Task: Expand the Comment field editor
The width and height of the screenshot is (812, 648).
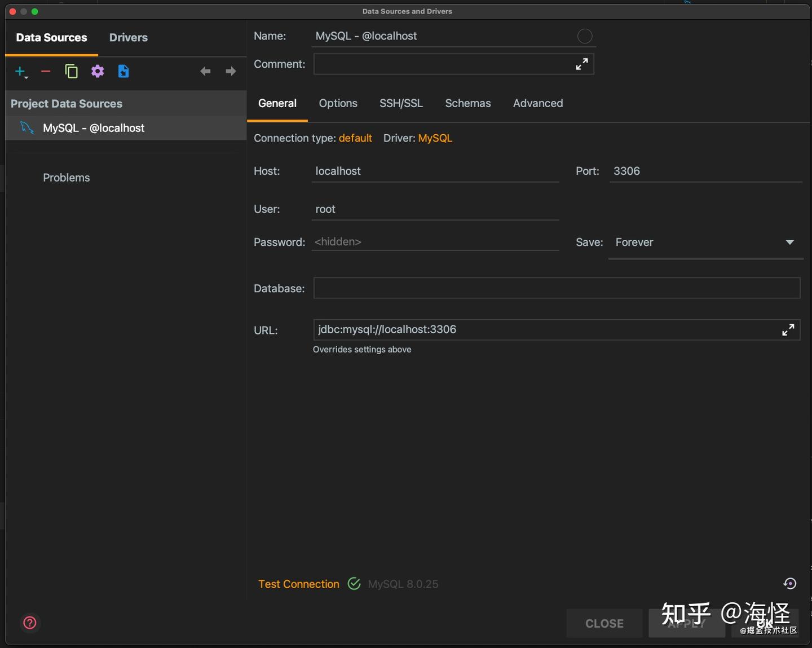Action: 582,64
